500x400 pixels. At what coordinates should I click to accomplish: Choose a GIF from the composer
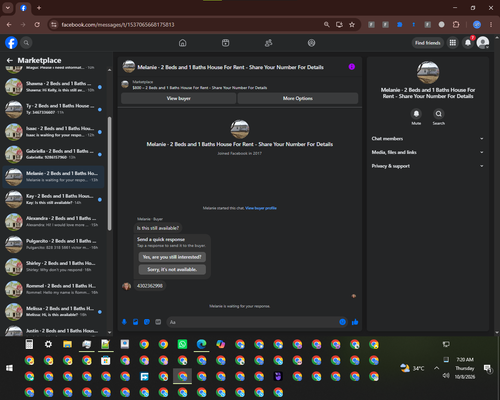tap(158, 322)
